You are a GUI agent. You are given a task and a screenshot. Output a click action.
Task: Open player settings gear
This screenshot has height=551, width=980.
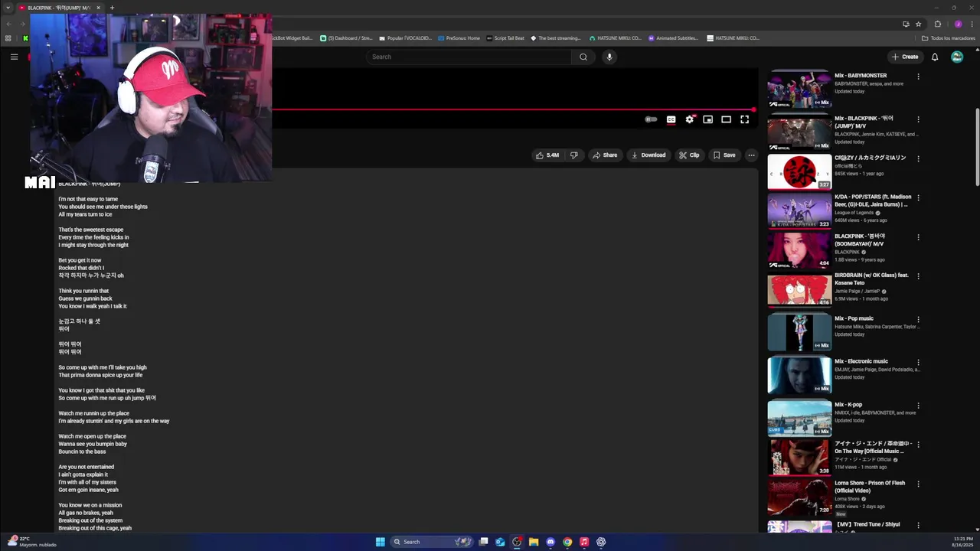click(690, 119)
